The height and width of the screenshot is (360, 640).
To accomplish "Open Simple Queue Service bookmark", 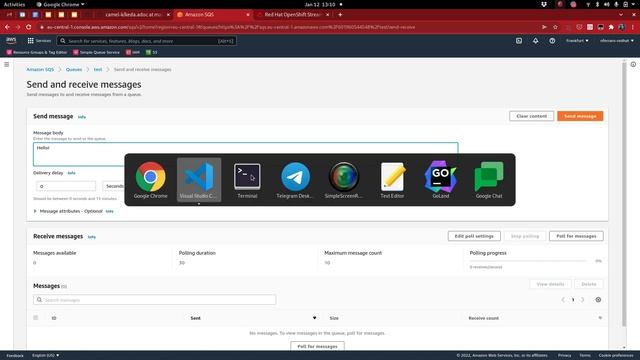I will 96,52.
